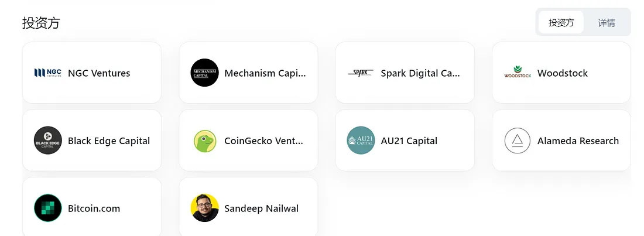644x236 pixels.
Task: Click the Bitcoin.com green pixel logo
Action: click(47, 208)
